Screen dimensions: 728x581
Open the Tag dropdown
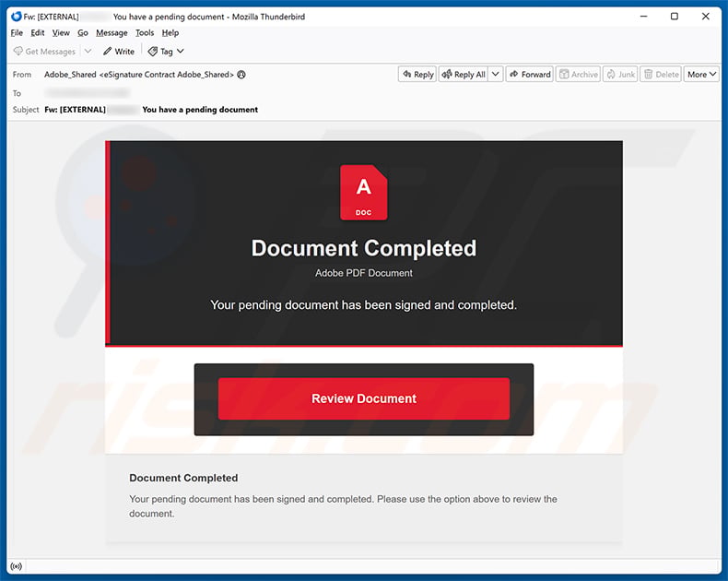[166, 51]
